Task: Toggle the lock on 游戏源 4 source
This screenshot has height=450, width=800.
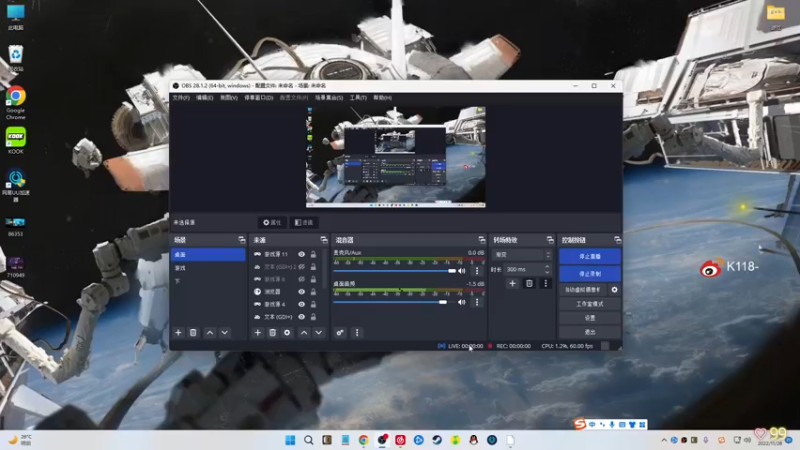Action: point(313,304)
